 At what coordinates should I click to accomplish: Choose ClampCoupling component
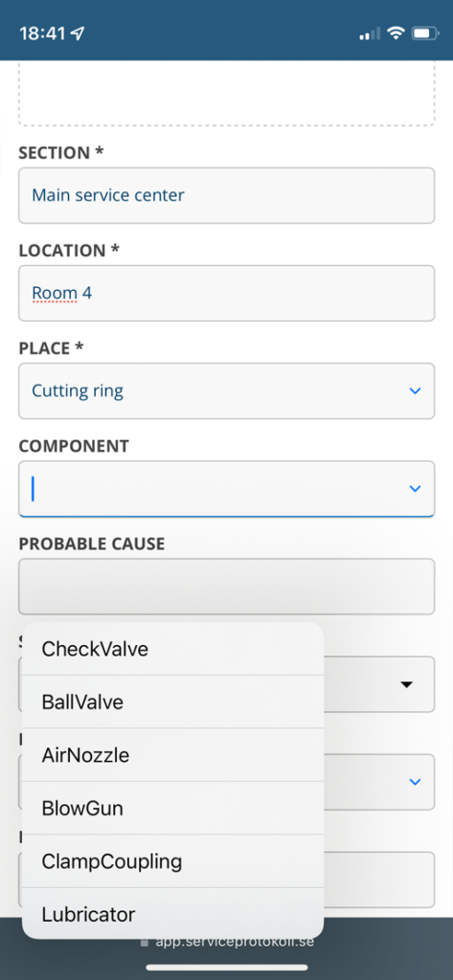click(x=172, y=861)
